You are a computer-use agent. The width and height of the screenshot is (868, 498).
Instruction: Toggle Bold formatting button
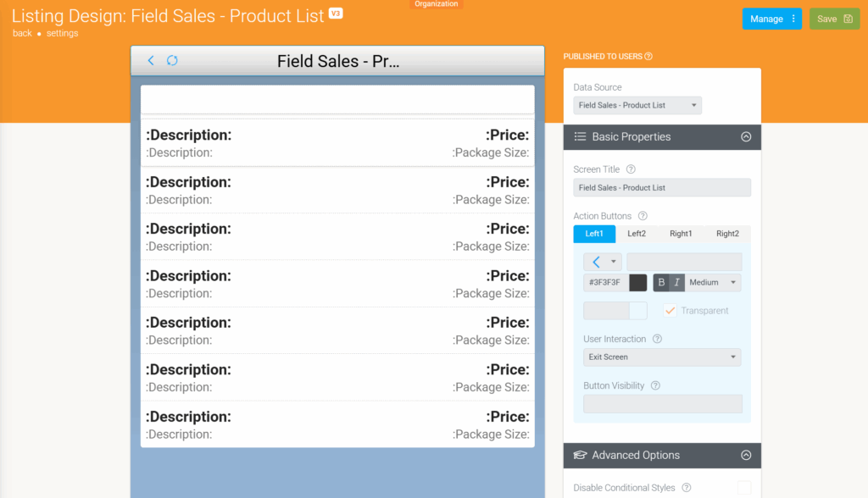click(x=661, y=282)
